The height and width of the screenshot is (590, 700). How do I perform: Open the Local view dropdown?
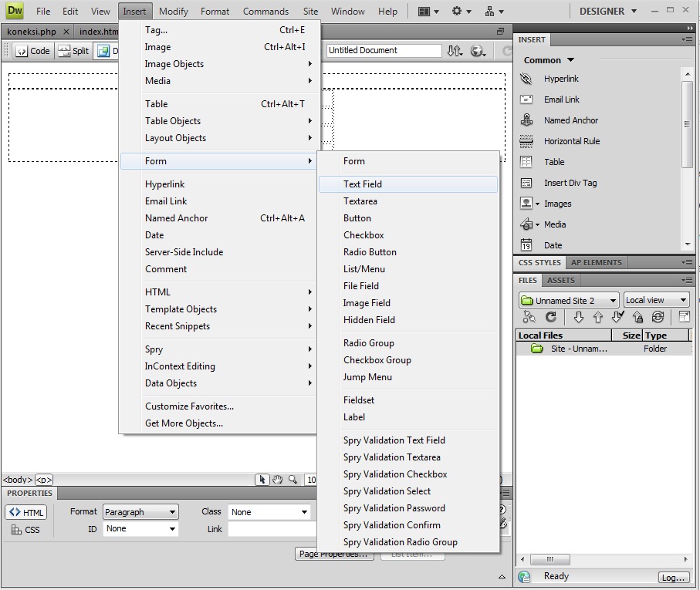656,300
